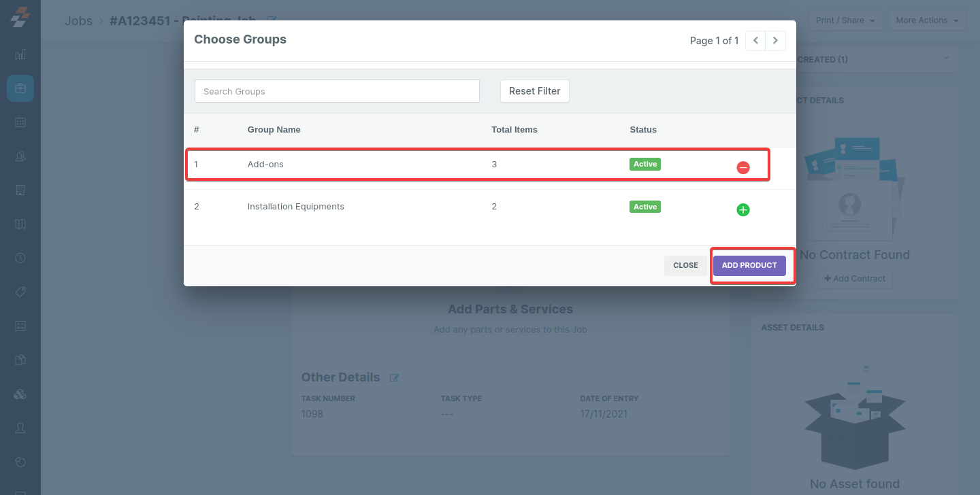980x495 pixels.
Task: Edit Other Details via pencil icon
Action: pos(395,378)
